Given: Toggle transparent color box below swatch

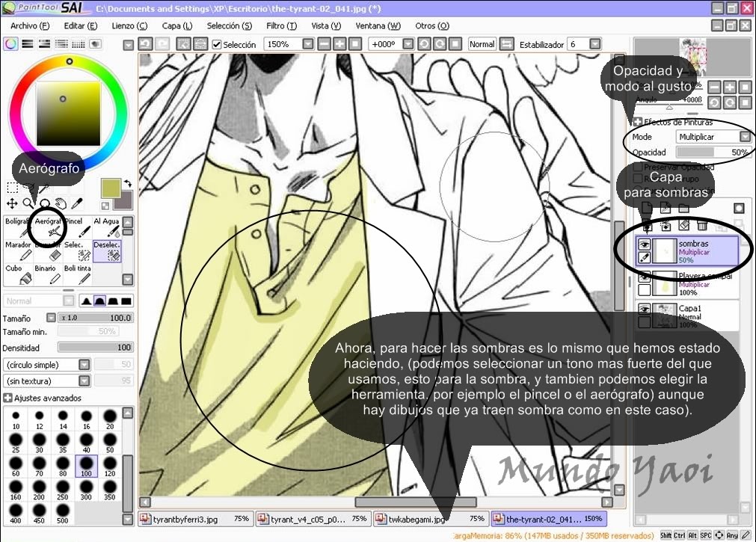Looking at the screenshot, I should tap(105, 206).
